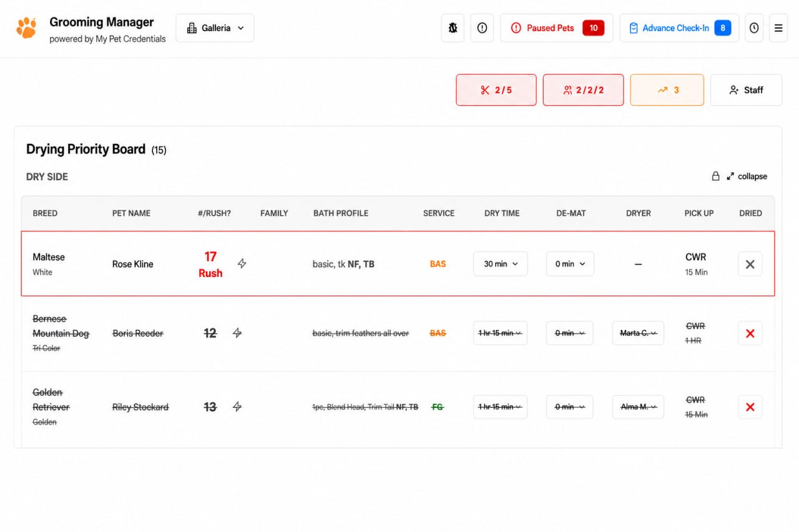The image size is (799, 532).
Task: Toggle rush lightning for Boris Reeder
Action: pos(237,333)
